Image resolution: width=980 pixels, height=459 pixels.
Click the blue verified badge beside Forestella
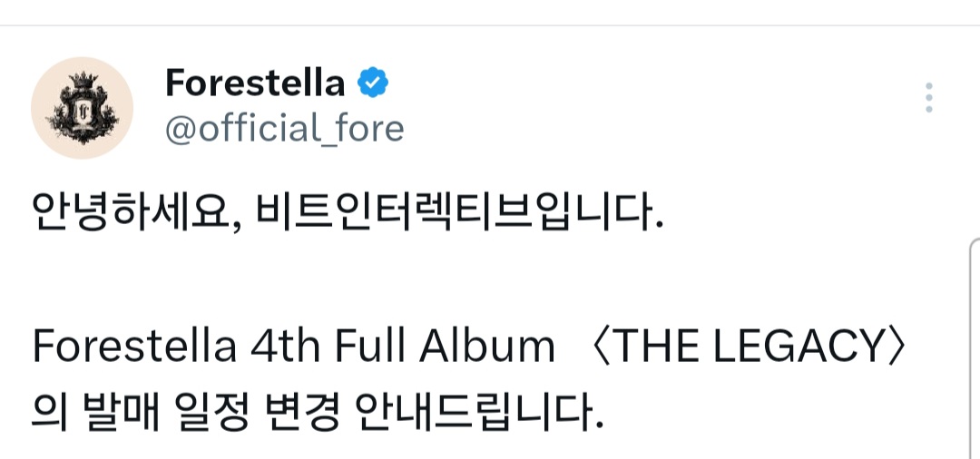tap(373, 83)
